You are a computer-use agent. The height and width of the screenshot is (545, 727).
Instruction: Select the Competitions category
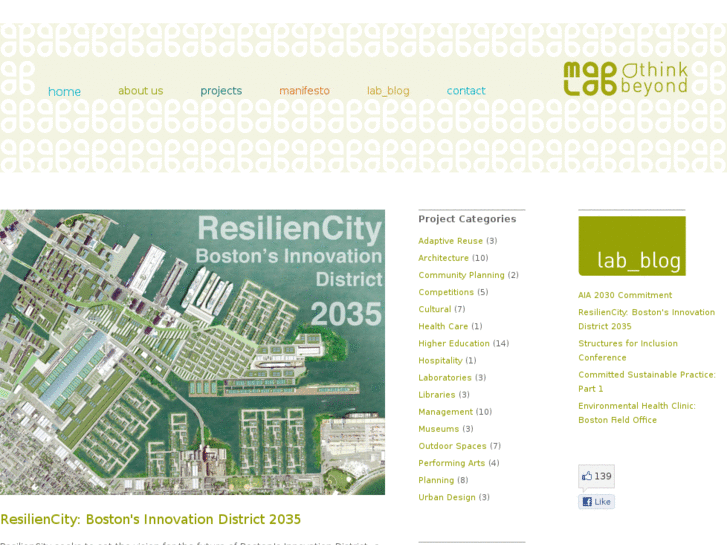[446, 292]
